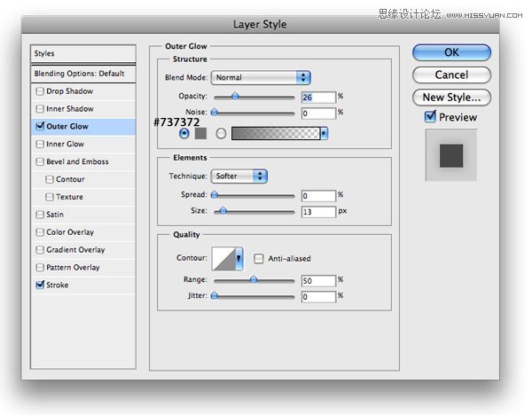Select Inner Glow in styles list
The height and width of the screenshot is (415, 532).
point(65,144)
